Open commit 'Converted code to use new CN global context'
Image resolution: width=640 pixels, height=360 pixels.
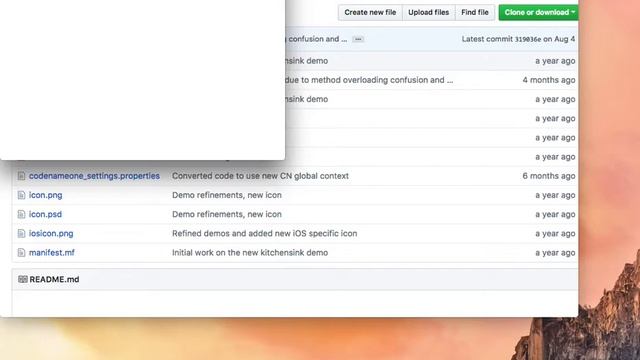260,176
